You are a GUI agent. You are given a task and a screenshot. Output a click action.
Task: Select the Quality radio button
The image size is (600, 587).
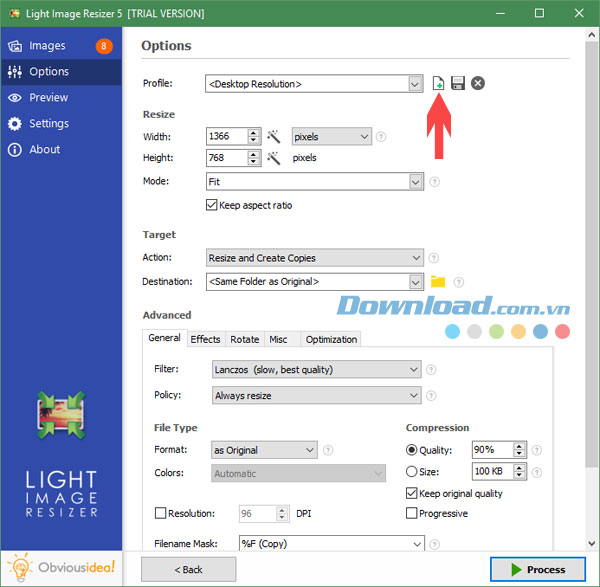tap(411, 450)
